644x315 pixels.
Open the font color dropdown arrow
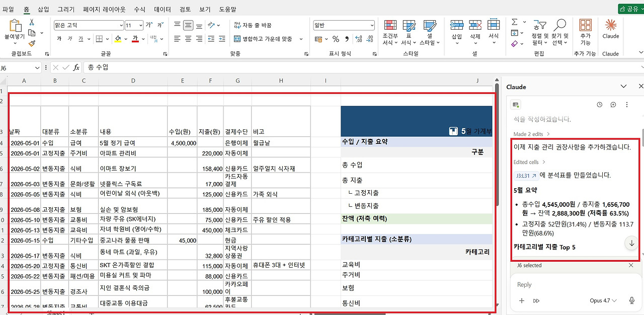click(142, 39)
